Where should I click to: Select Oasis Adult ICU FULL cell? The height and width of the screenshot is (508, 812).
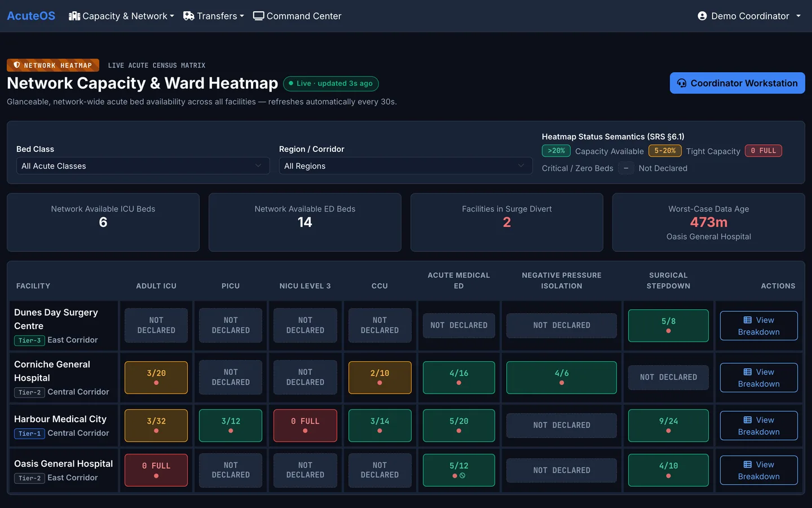tap(156, 470)
